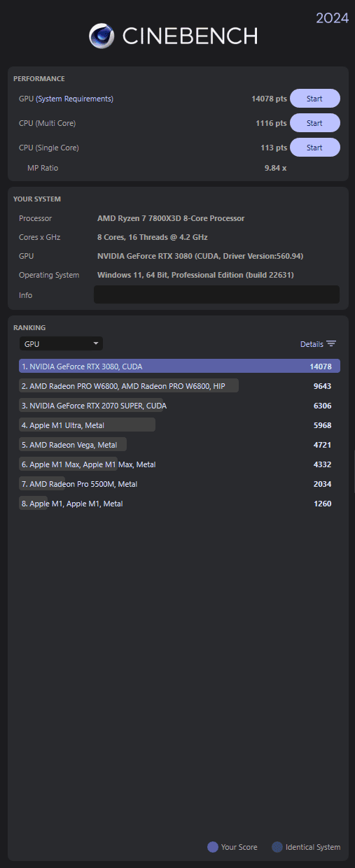
Task: Select the RTX 2070 SUPER ranking row
Action: [x=179, y=405]
